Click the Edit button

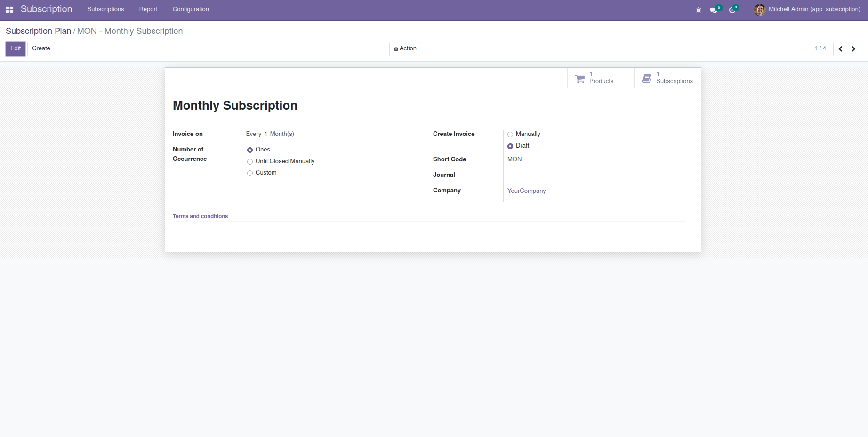pos(16,49)
